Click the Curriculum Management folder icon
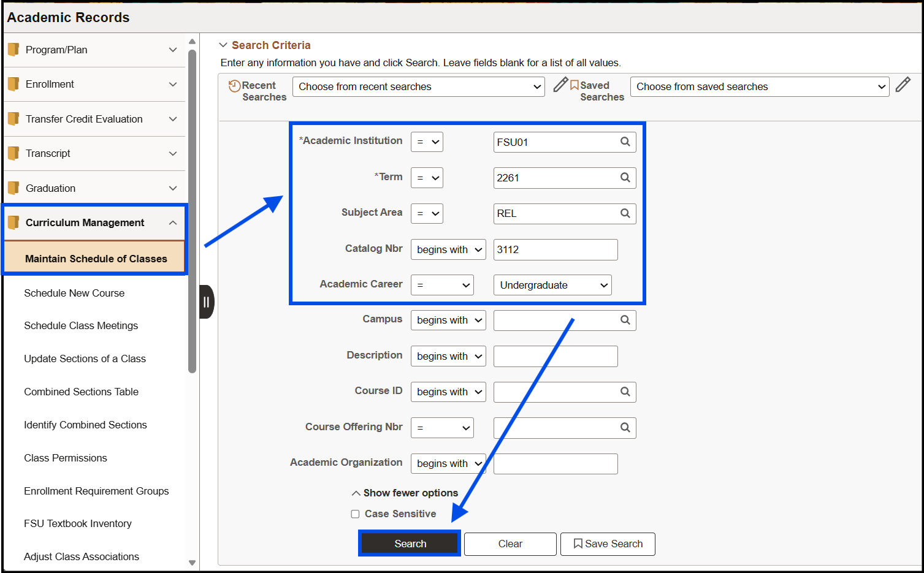 (x=13, y=222)
